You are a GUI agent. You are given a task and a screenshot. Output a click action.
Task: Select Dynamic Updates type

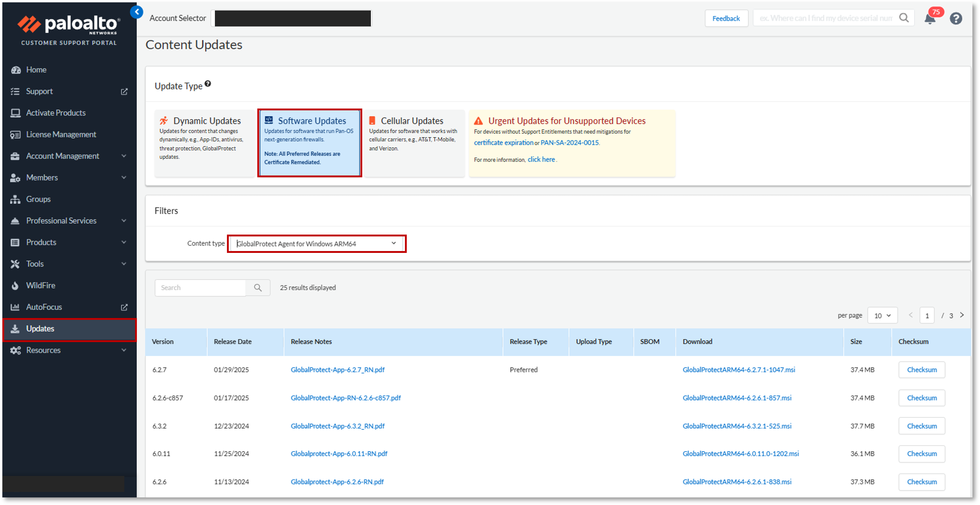coord(204,143)
